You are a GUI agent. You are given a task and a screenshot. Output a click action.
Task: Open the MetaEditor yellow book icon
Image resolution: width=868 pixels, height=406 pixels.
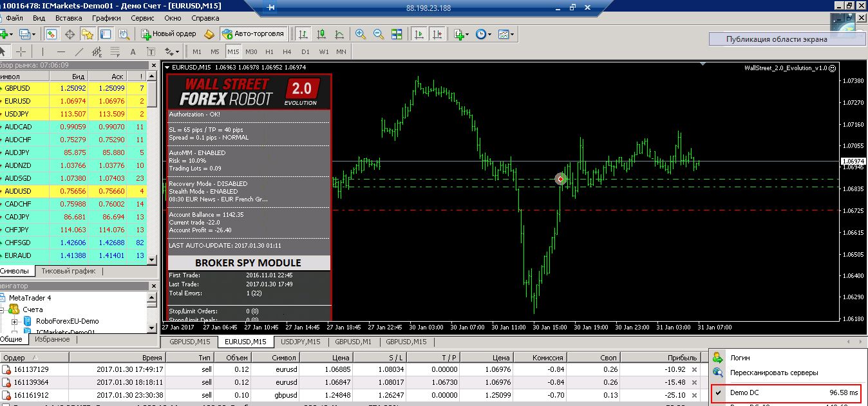click(209, 34)
